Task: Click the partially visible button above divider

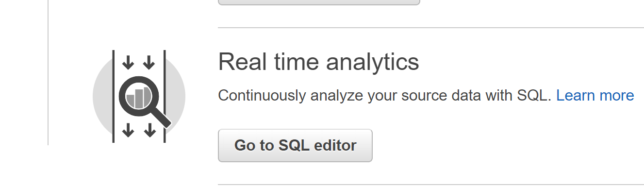Action: (319, 2)
